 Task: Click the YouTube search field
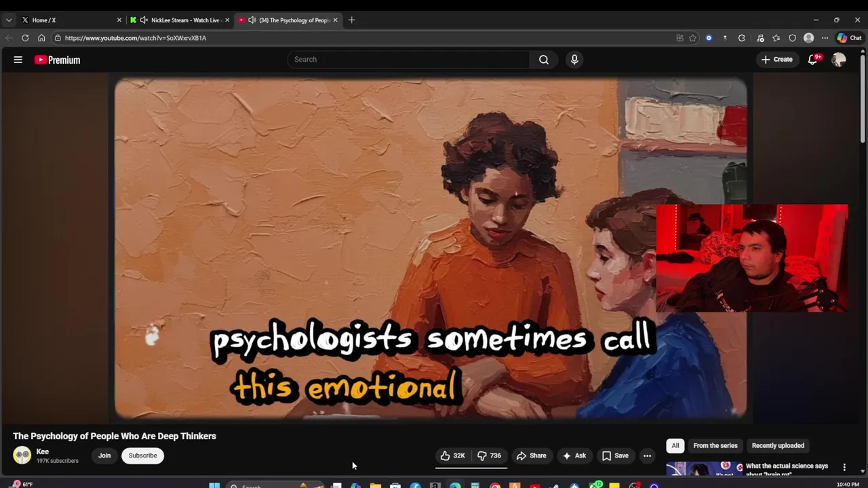pyautogui.click(x=409, y=60)
